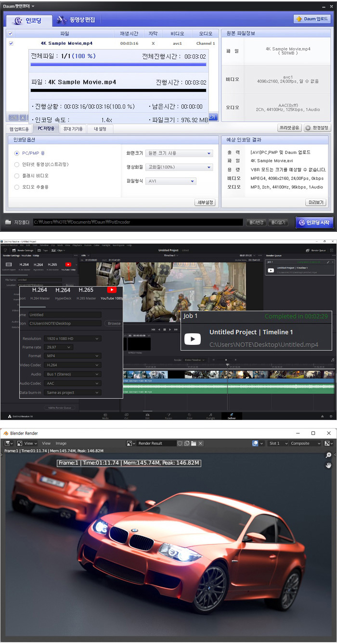337x644 pixels.
Task: Select the PC/PMP 용 radio option
Action: pos(17,153)
